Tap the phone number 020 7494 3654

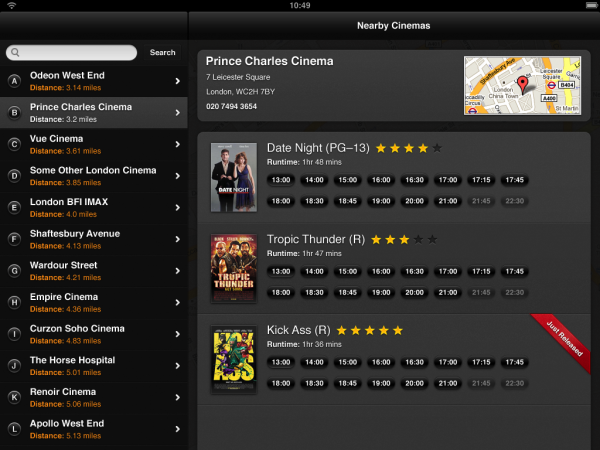tap(232, 106)
